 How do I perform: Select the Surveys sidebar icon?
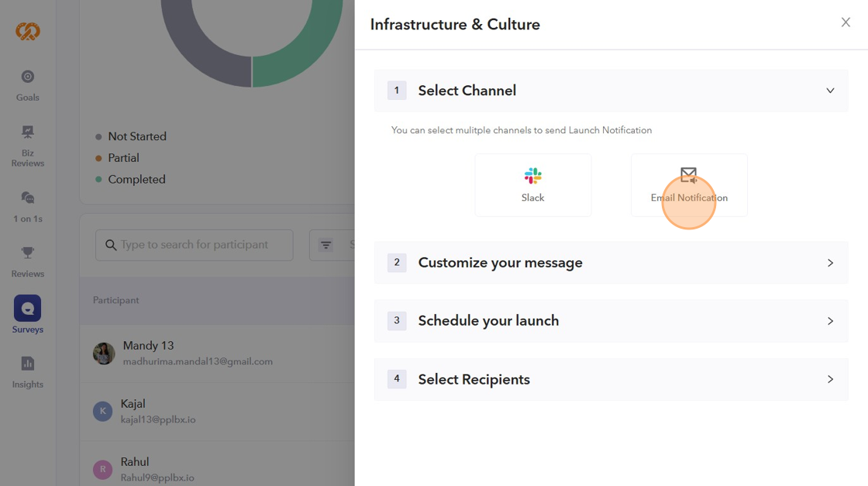[28, 308]
